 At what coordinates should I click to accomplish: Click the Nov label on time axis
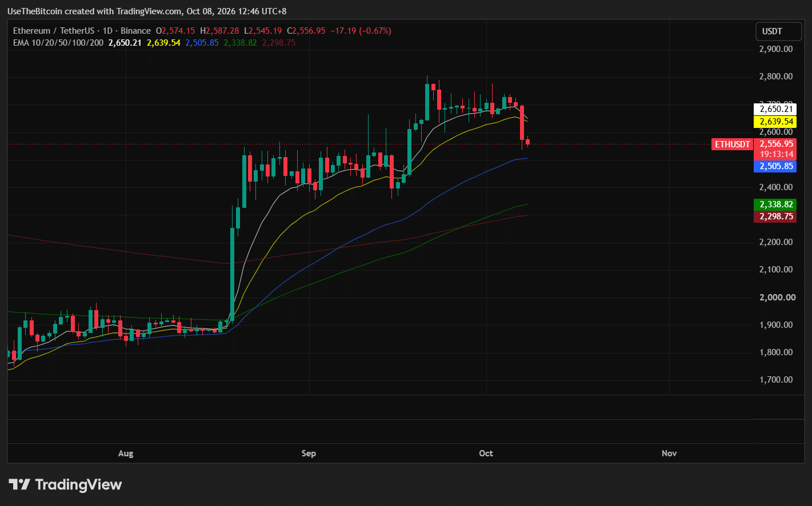click(669, 453)
